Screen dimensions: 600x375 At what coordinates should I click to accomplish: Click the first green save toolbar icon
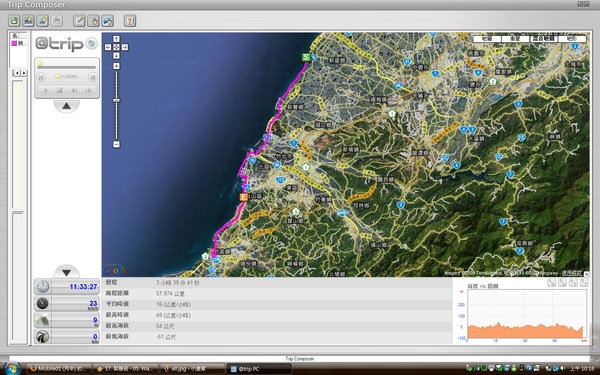pos(15,21)
